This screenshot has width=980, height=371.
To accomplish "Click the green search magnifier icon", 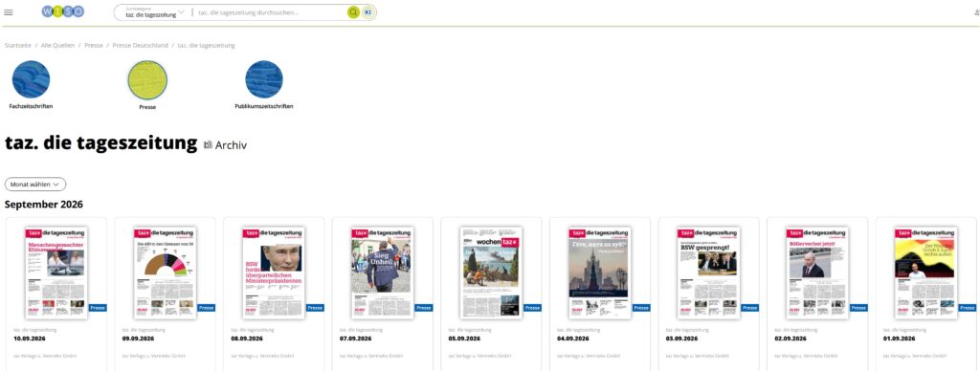I will (x=354, y=12).
